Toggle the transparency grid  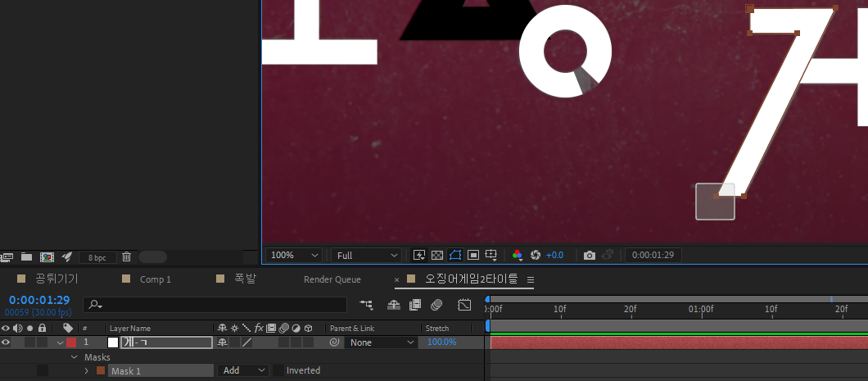[x=437, y=256]
